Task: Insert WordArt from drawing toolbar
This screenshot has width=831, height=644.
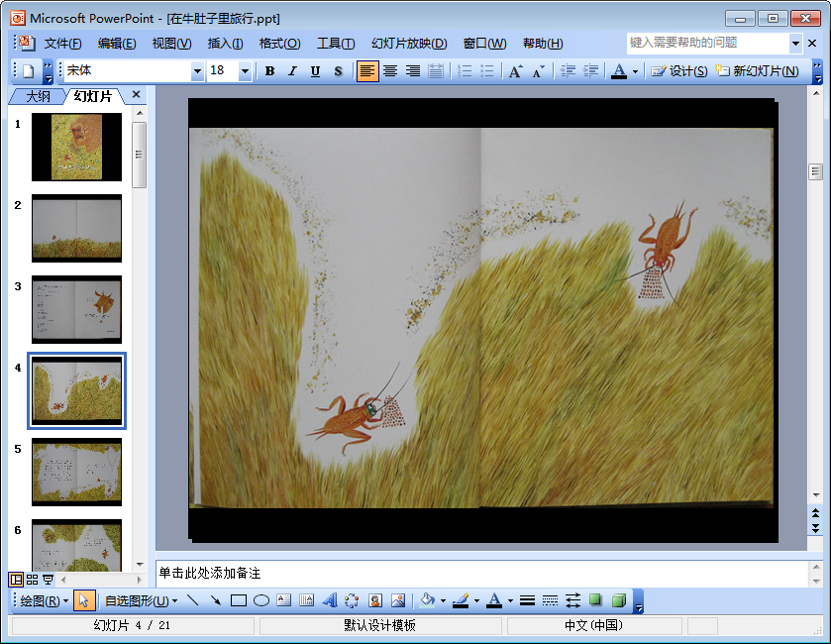Action: click(330, 600)
